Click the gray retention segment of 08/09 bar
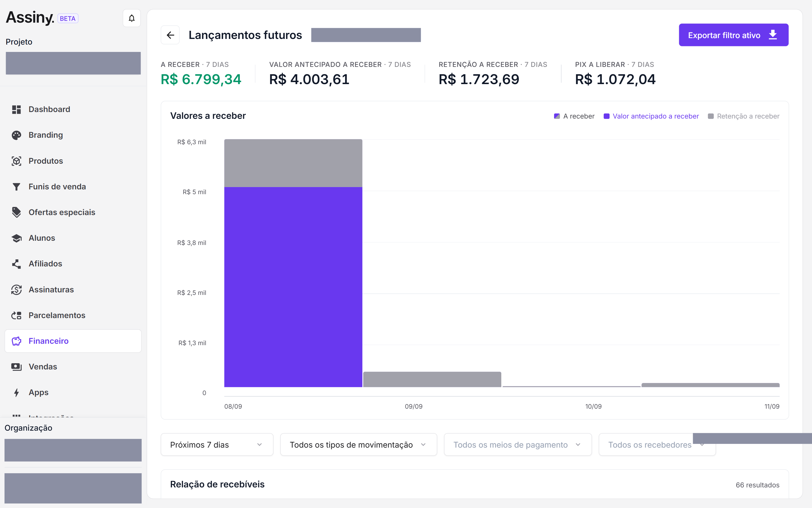812x508 pixels. 293,163
